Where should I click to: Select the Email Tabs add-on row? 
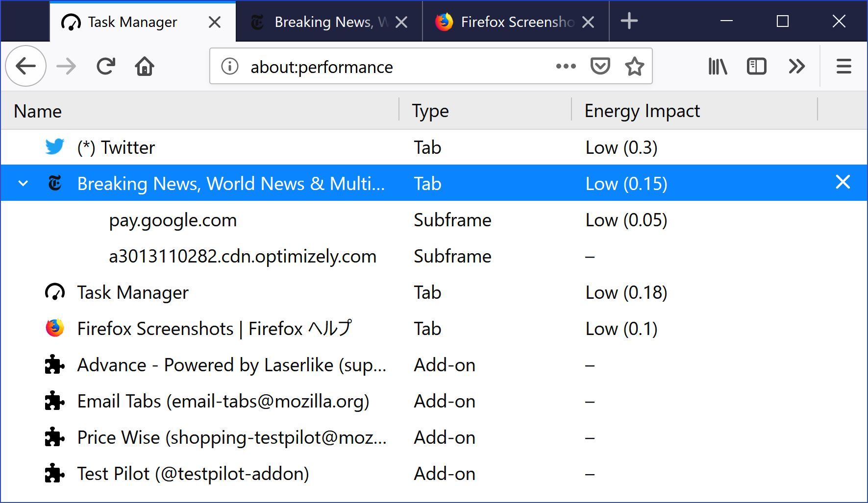point(434,401)
